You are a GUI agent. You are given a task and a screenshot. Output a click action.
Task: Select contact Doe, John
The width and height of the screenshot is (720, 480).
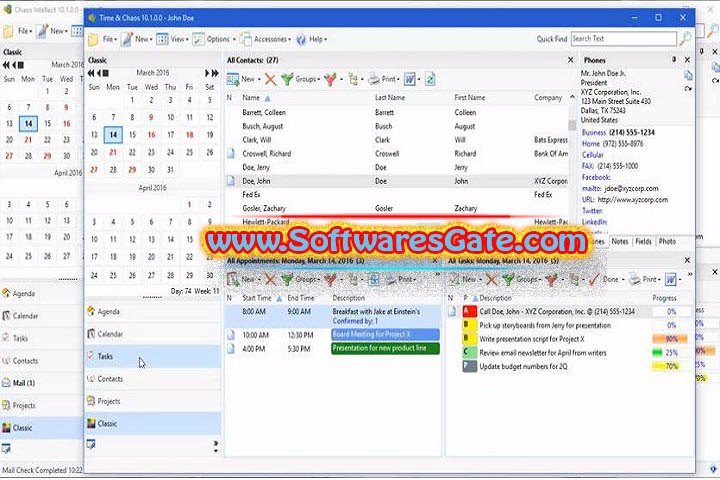pos(397,181)
